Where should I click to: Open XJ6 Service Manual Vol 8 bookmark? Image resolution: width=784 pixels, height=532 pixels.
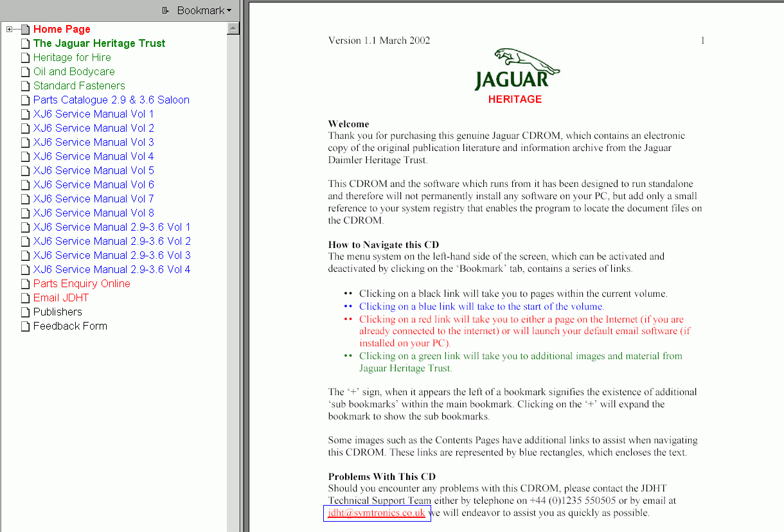[x=94, y=213]
